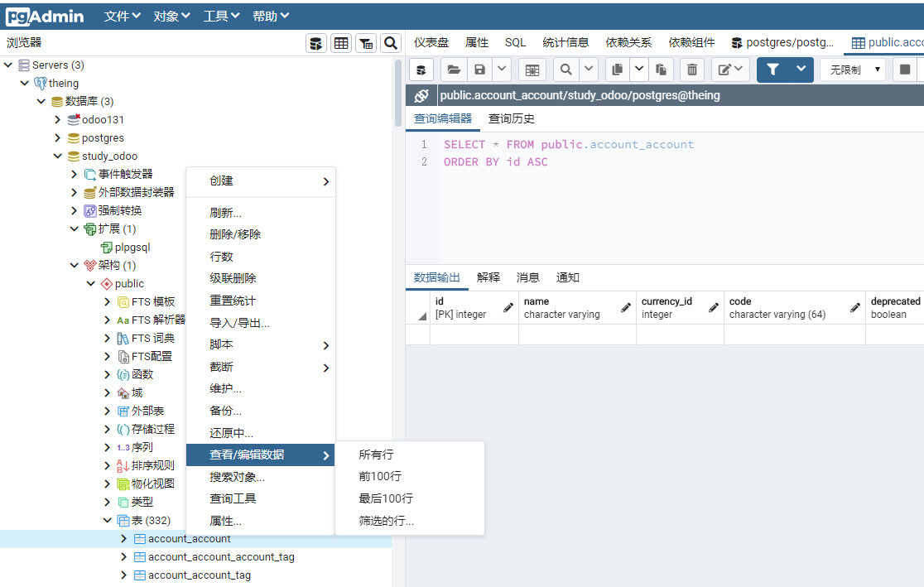This screenshot has width=924, height=587.
Task: Open the query tool icon in browser header
Action: tap(316, 43)
